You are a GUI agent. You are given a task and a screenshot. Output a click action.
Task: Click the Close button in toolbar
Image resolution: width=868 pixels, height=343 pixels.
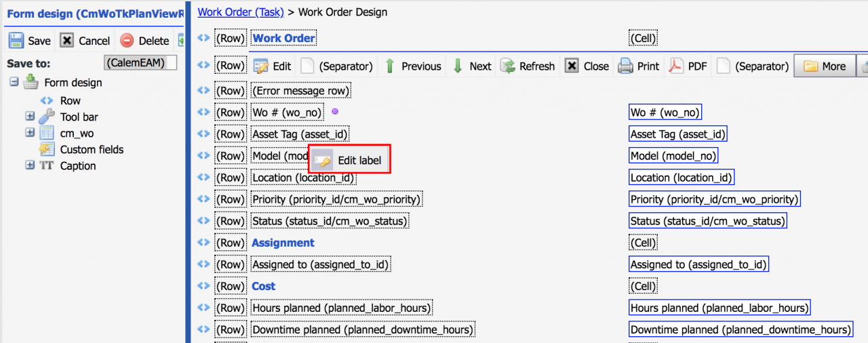coord(587,66)
